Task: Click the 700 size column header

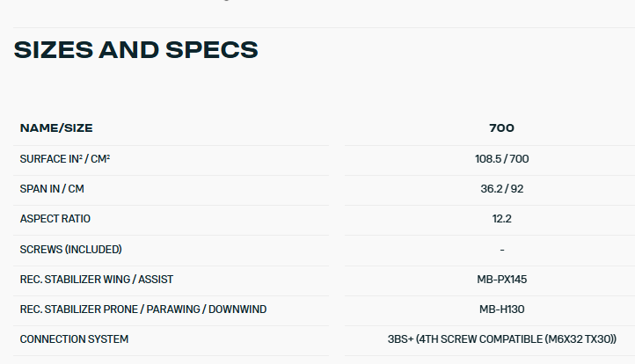Action: [502, 128]
